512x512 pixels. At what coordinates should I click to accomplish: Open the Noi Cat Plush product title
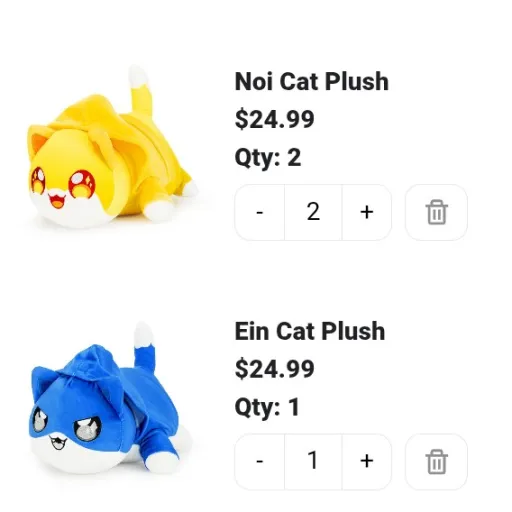click(x=312, y=81)
